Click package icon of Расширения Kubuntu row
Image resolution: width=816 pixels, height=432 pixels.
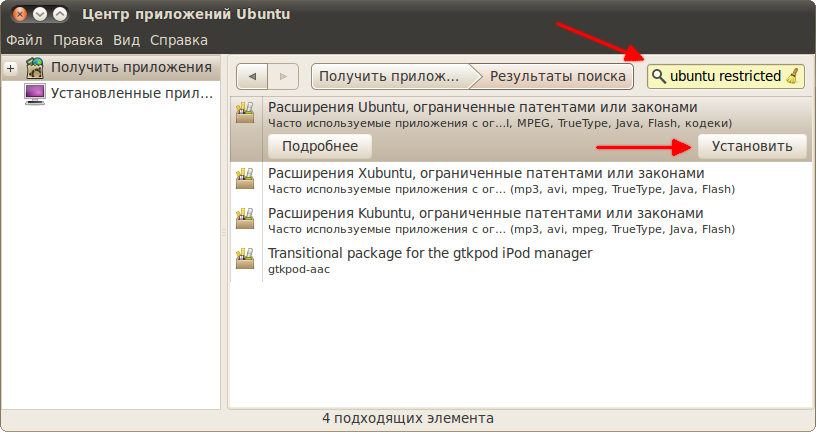[x=245, y=219]
